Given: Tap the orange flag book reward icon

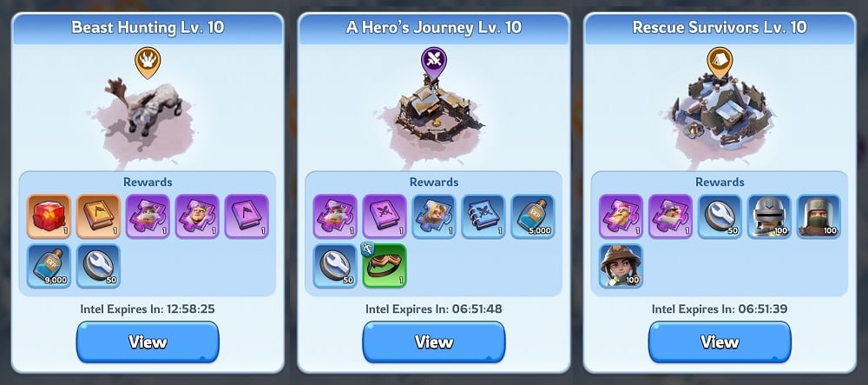Looking at the screenshot, I should click(x=98, y=216).
